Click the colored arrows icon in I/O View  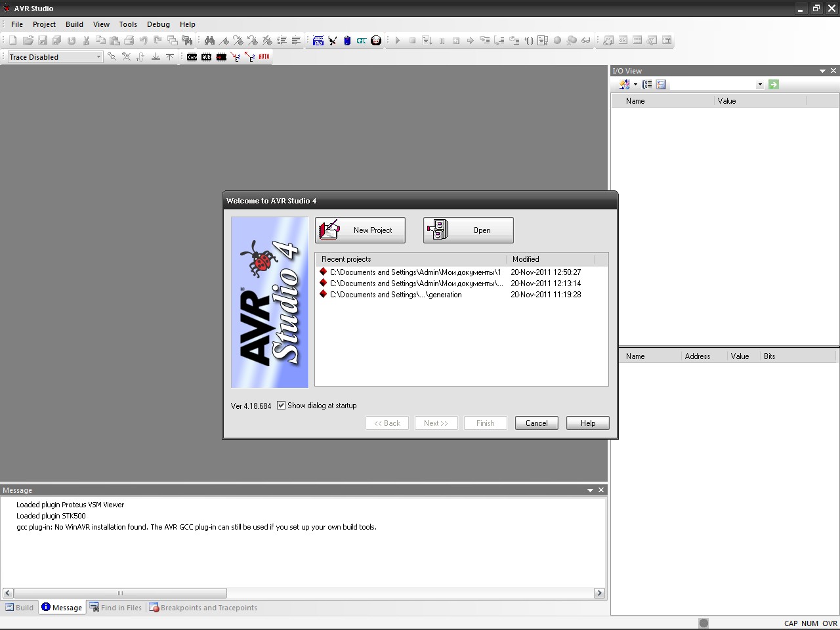pos(624,85)
